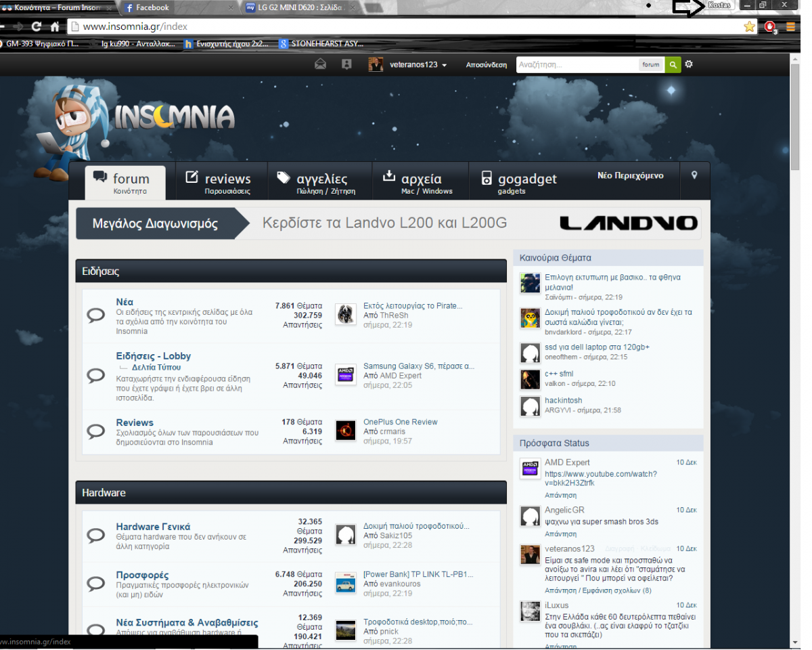Open the red ad-blocker extension icon

tap(770, 27)
